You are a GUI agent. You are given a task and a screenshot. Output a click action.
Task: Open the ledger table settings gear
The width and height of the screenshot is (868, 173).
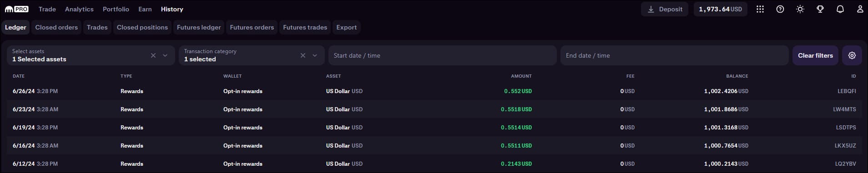click(852, 55)
